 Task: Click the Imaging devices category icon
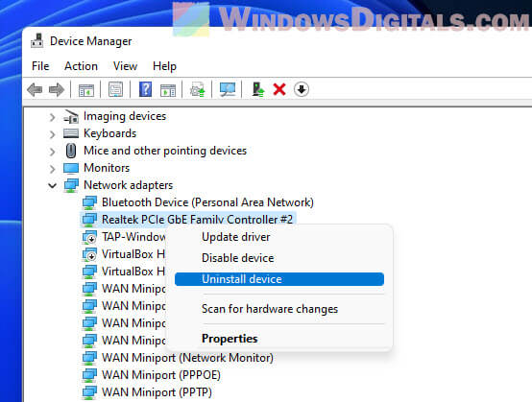[71, 117]
